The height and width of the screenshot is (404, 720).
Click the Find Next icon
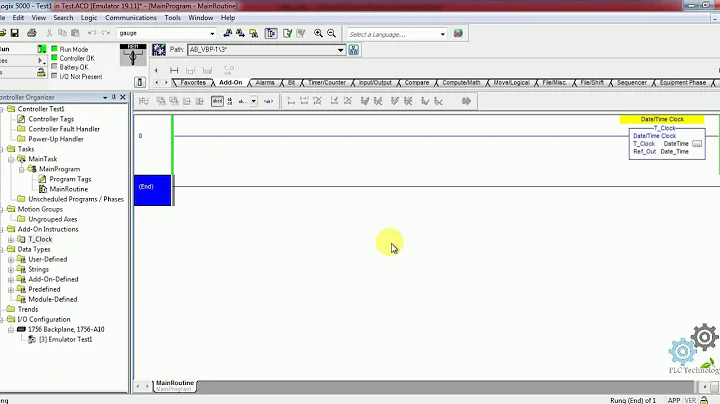(x=240, y=33)
